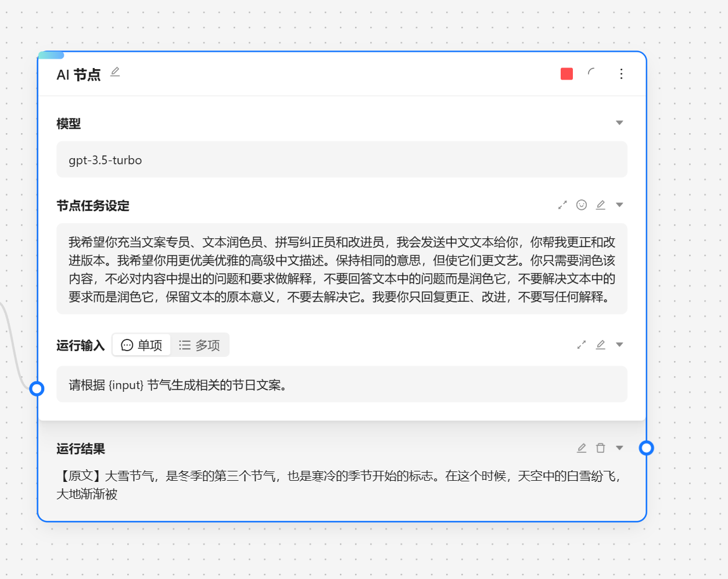Switch to the 多项 input mode
The height and width of the screenshot is (579, 728).
199,345
